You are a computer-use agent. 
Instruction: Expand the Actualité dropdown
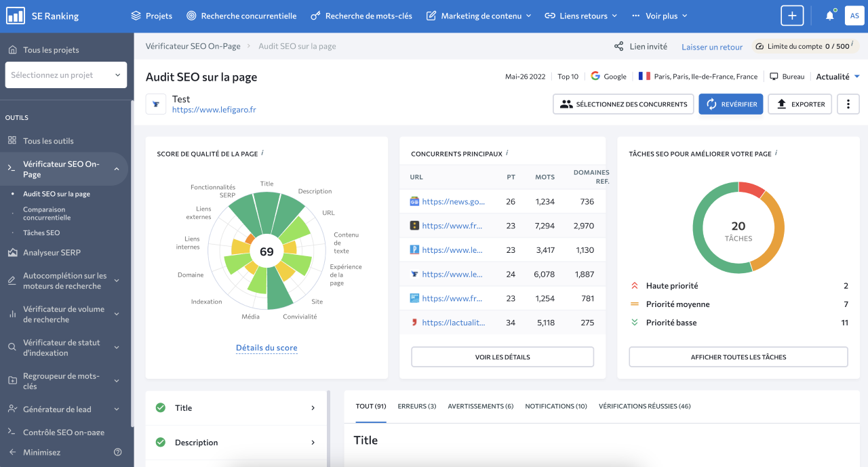(837, 77)
